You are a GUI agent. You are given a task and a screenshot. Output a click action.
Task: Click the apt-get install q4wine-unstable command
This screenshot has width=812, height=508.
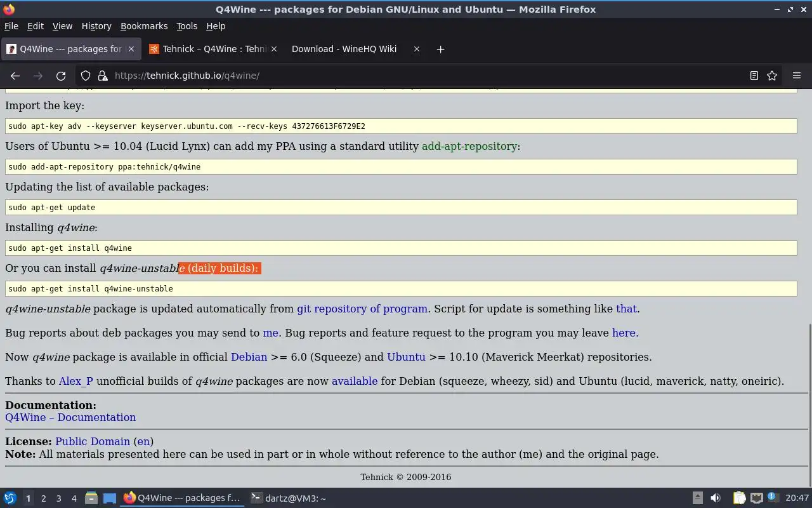click(401, 289)
